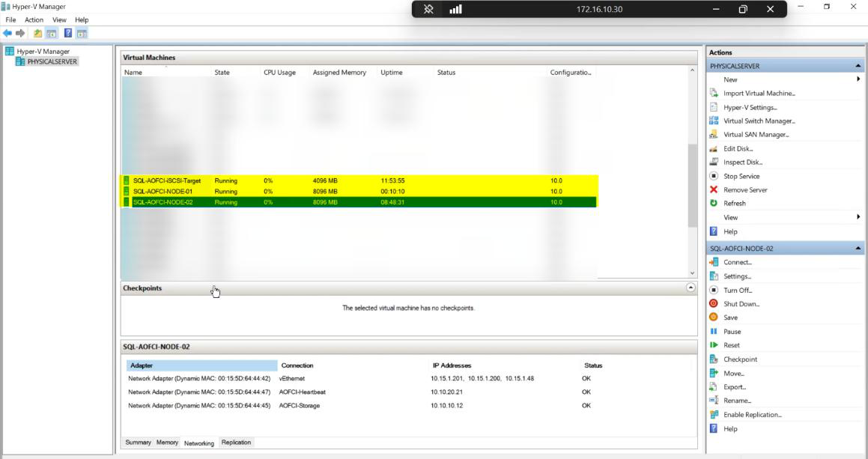Image resolution: width=868 pixels, height=459 pixels.
Task: Open Import Virtual Machine icon
Action: point(714,93)
